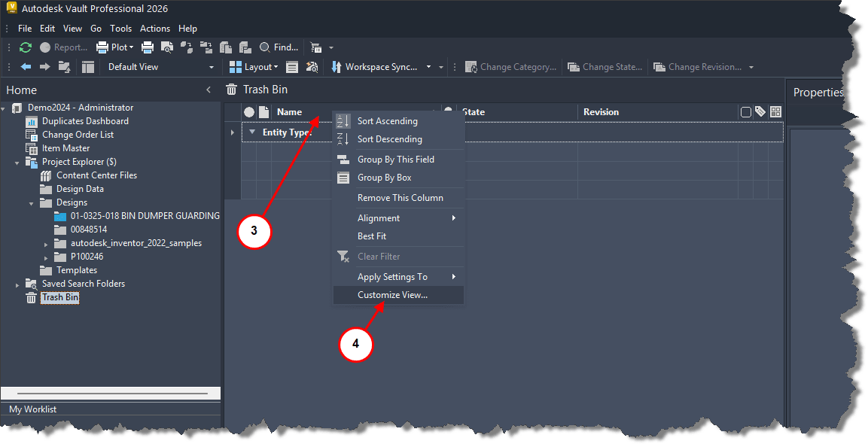
Task: Collapse the Project Explorer ($) node
Action: coord(17,163)
